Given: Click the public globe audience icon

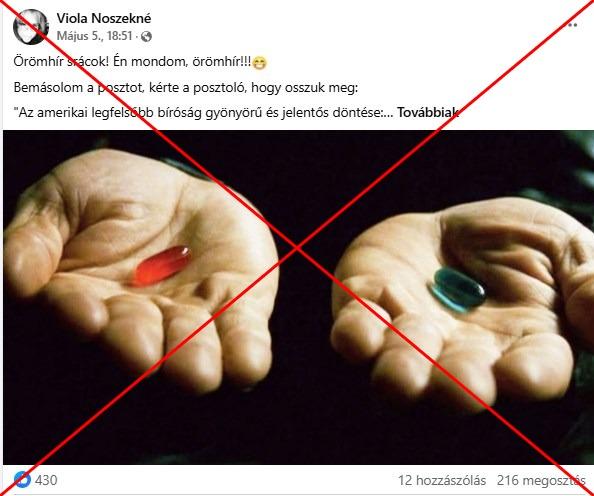Looking at the screenshot, I should [x=146, y=36].
